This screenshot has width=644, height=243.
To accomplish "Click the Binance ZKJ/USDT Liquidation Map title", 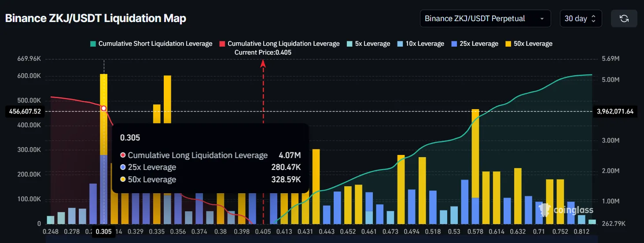I will pos(96,18).
